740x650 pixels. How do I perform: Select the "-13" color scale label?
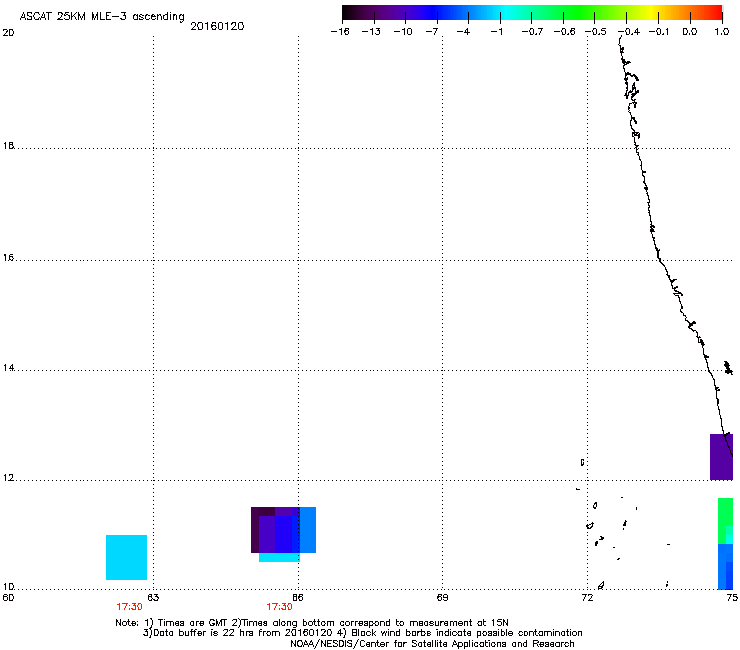click(371, 32)
